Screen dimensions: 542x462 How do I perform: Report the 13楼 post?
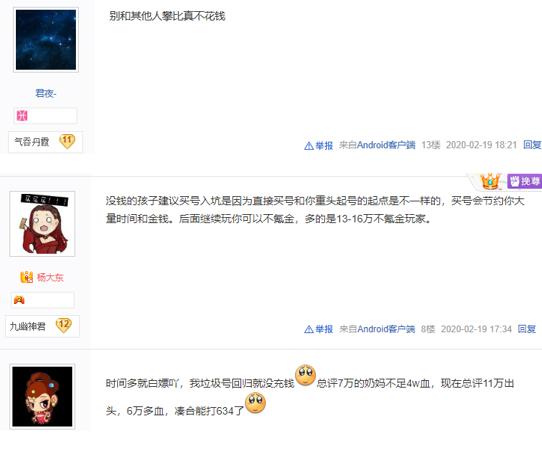(319, 145)
